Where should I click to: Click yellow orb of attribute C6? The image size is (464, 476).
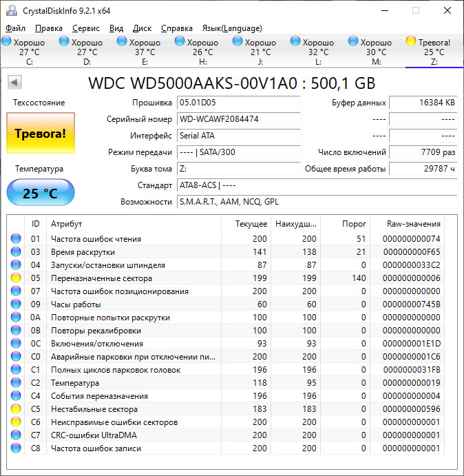coord(16,422)
